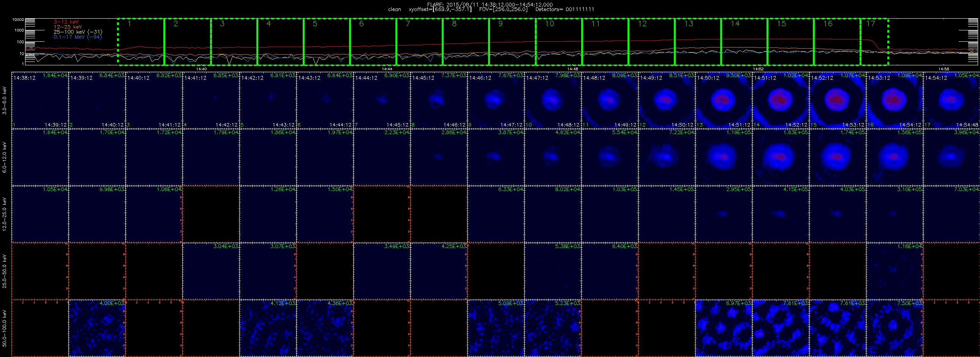The height and width of the screenshot is (357, 980).
Task: Open the 25-50 keV image labeled 1.16E+04
Action: click(895, 271)
